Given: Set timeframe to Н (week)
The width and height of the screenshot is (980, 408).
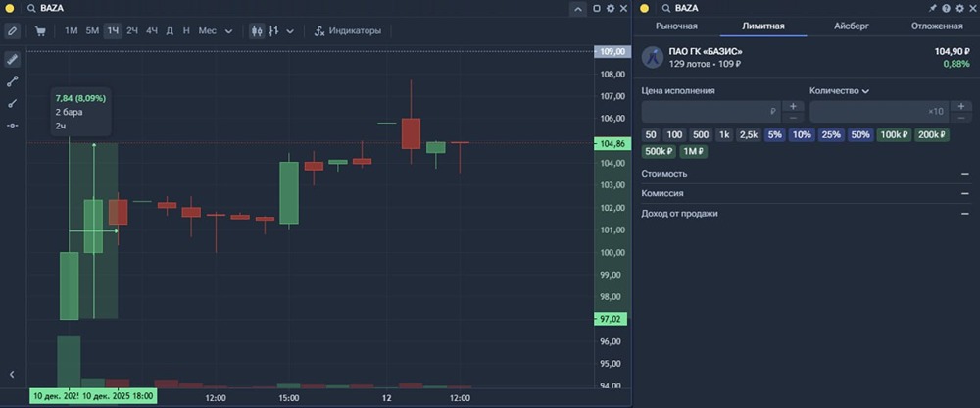Looking at the screenshot, I should (x=186, y=30).
